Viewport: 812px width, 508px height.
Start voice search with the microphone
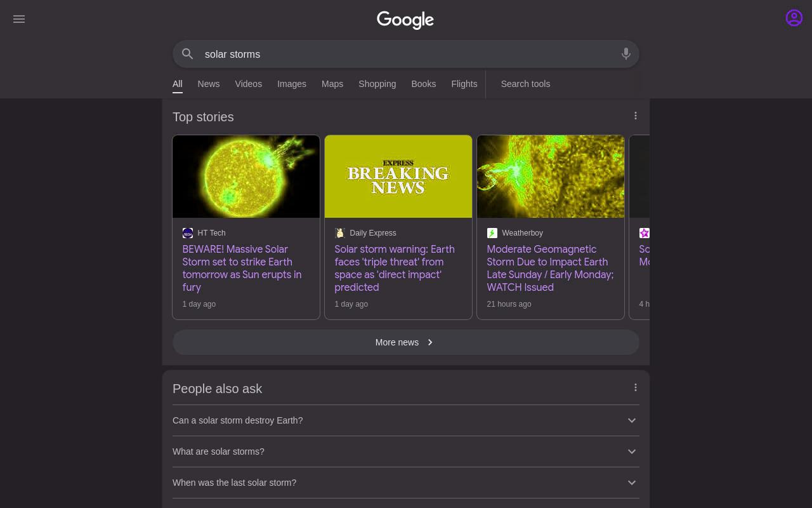click(x=626, y=54)
